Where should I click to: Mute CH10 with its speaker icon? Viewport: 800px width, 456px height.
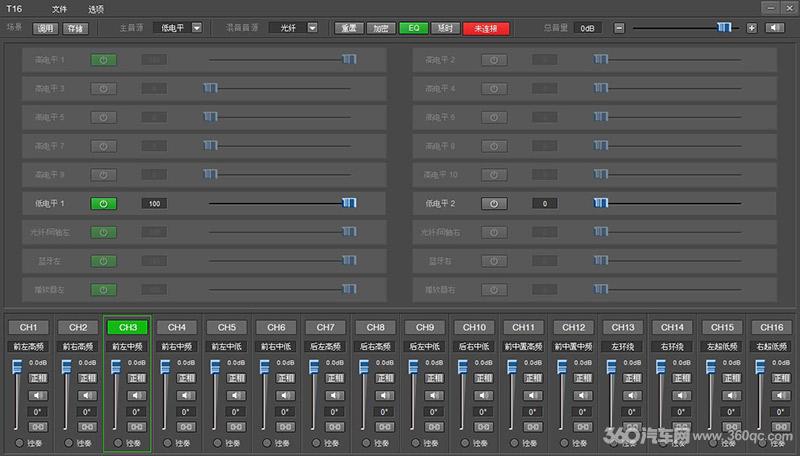[484, 395]
